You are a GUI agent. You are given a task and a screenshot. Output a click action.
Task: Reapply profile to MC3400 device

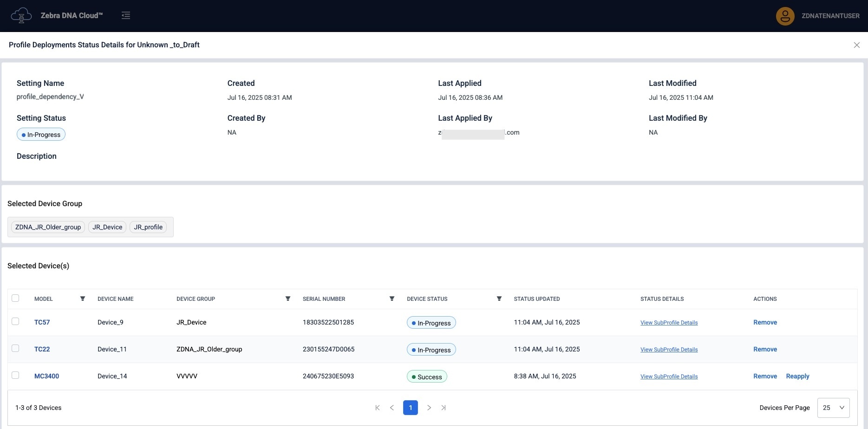(x=797, y=376)
